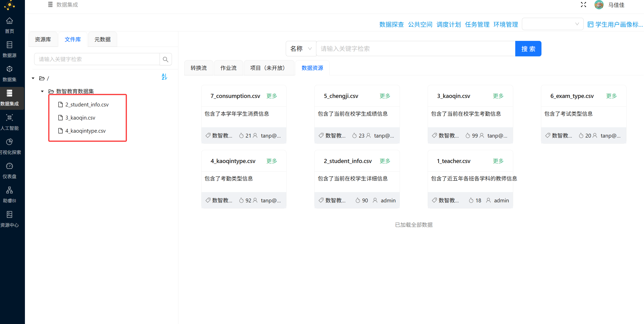This screenshot has width=644, height=324.
Task: Collapse the 数智教育数据集 folder arrow
Action: point(42,91)
